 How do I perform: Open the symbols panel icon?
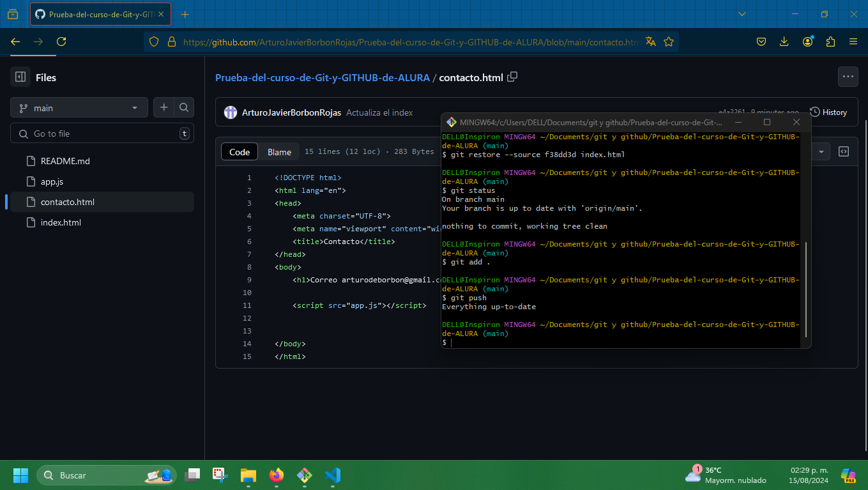[x=844, y=151]
